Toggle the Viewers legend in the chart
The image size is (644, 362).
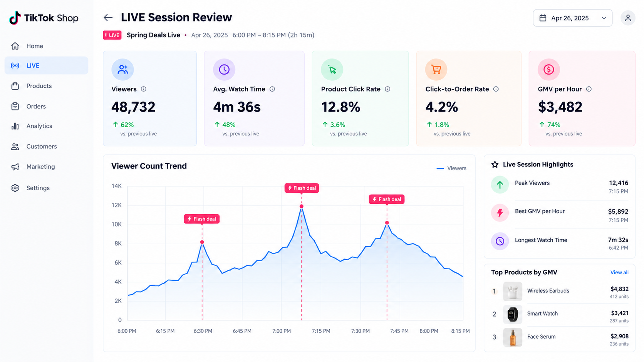451,168
